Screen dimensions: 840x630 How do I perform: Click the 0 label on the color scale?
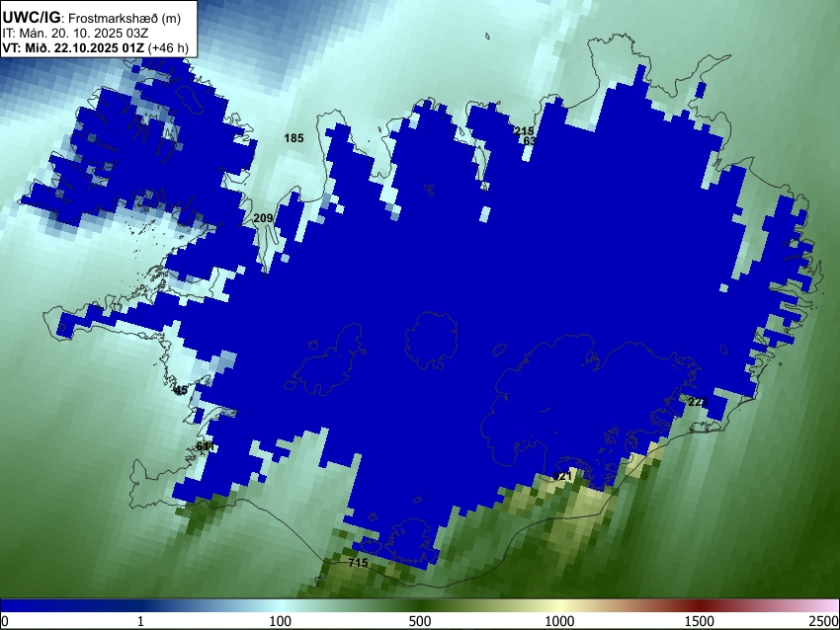point(5,621)
